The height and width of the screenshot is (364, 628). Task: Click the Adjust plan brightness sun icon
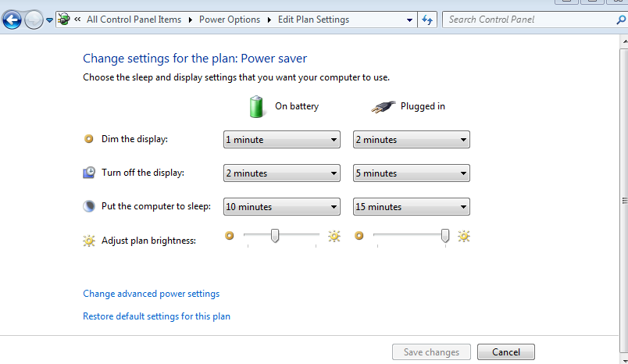[x=89, y=241]
